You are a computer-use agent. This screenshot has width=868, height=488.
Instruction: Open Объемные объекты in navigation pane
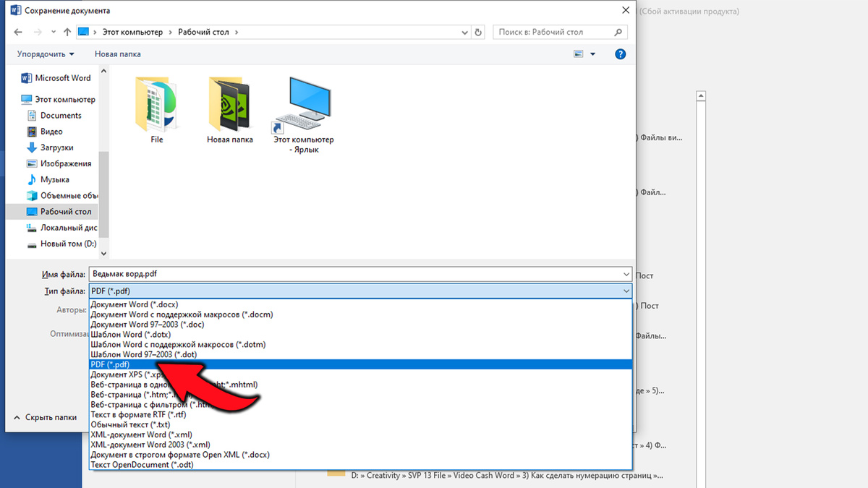pos(61,195)
